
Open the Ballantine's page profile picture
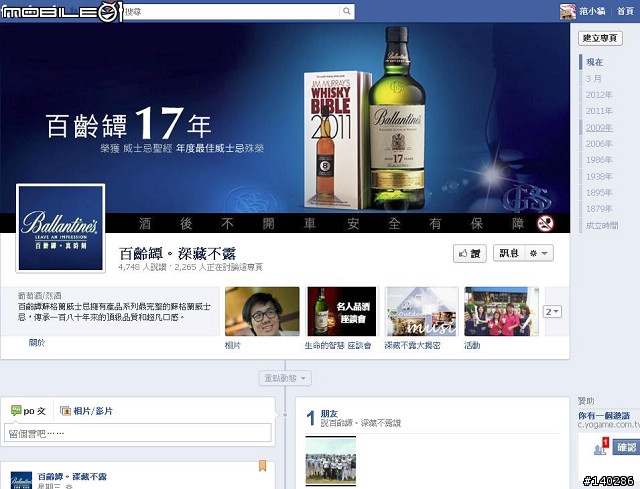coord(60,228)
